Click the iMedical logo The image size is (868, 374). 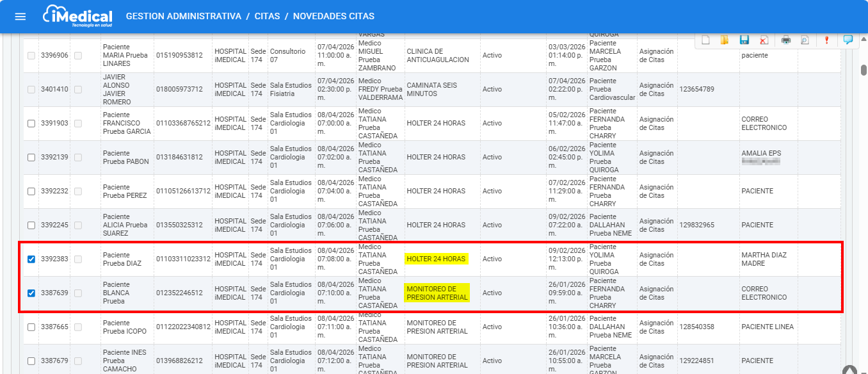coord(77,17)
